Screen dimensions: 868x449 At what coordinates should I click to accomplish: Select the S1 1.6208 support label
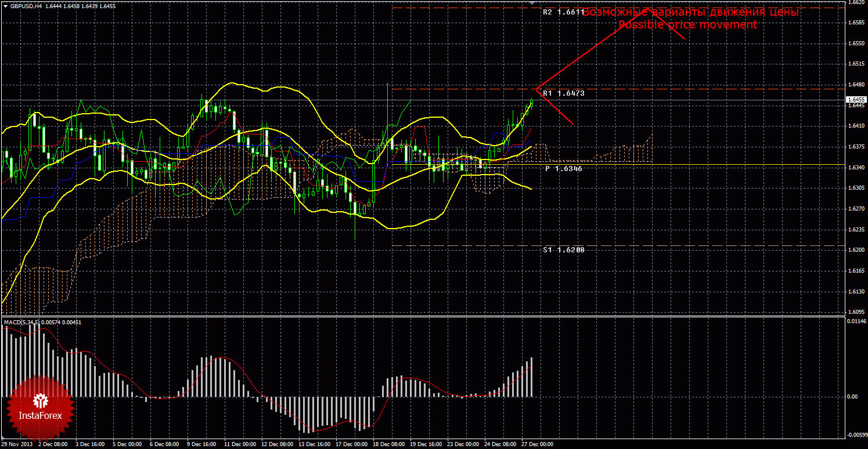click(x=563, y=249)
